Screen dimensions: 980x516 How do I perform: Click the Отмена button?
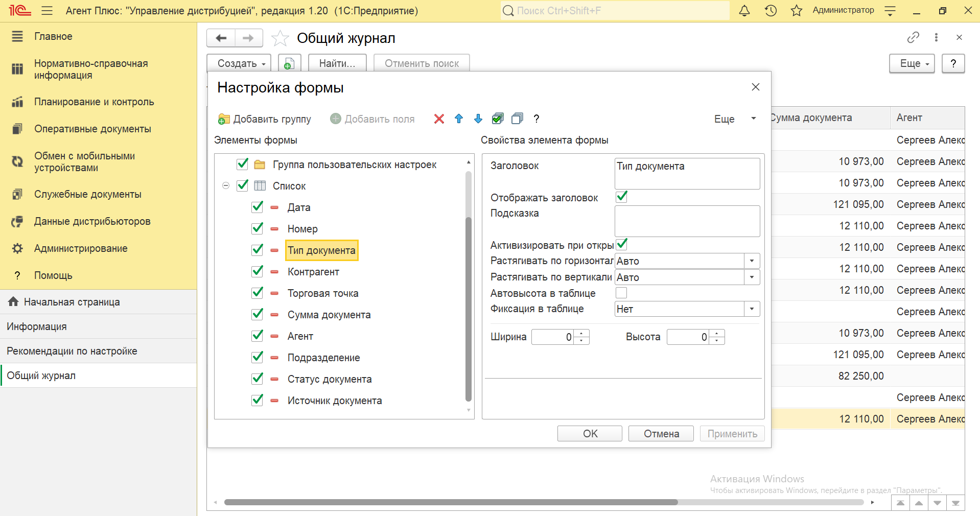[x=661, y=434]
